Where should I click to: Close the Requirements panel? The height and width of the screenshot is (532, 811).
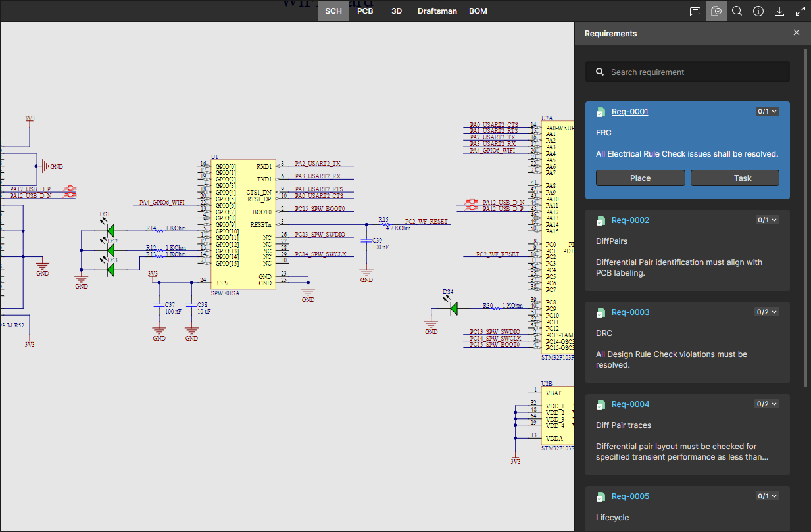[797, 33]
